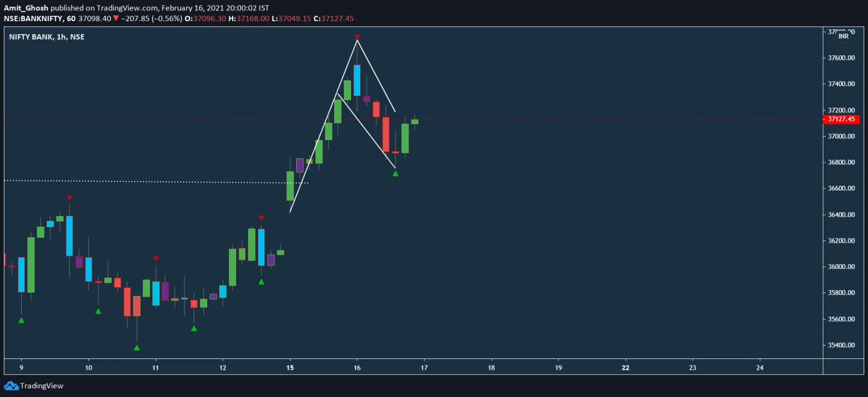868x397 pixels.
Task: Click date 22 on the time axis
Action: click(626, 368)
